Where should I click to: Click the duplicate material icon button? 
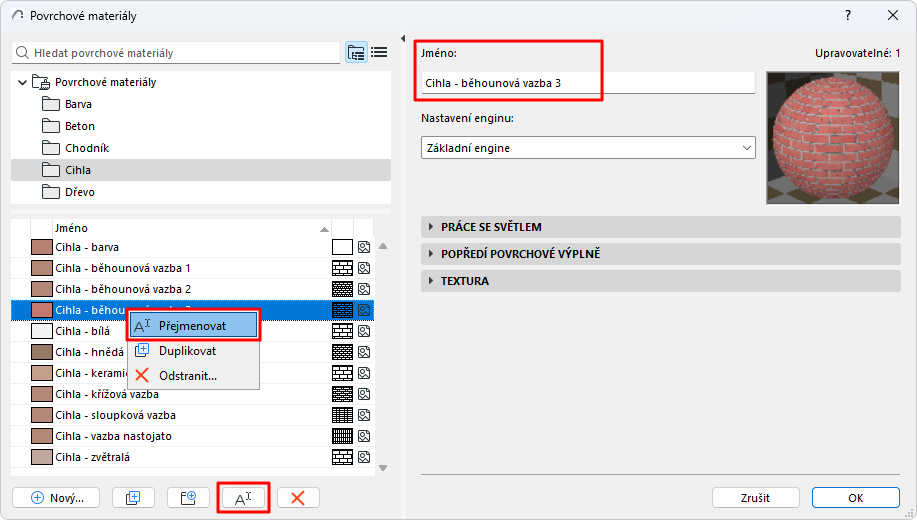(x=133, y=498)
